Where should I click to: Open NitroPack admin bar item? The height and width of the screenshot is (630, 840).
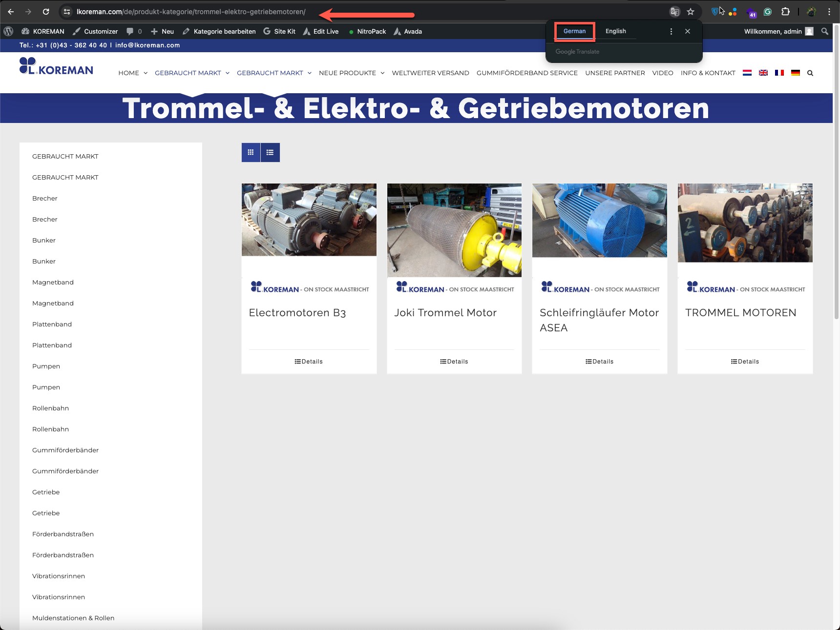[x=367, y=31]
